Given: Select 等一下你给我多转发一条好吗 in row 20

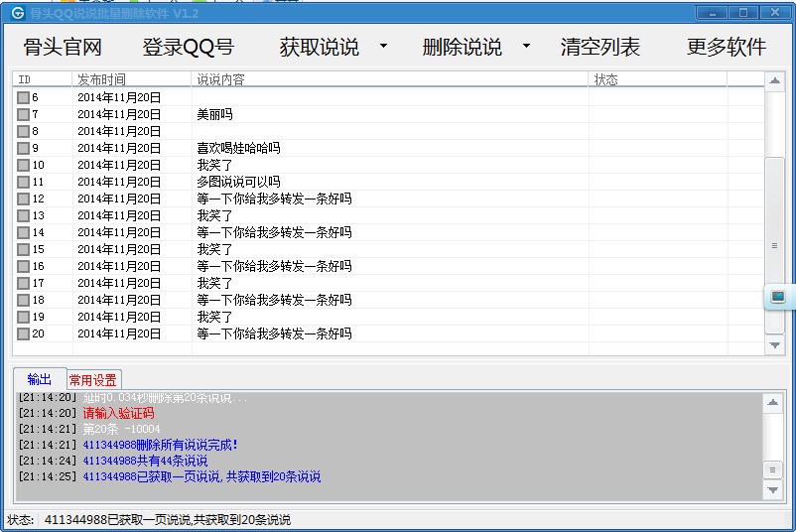Looking at the screenshot, I should pyautogui.click(x=274, y=334).
